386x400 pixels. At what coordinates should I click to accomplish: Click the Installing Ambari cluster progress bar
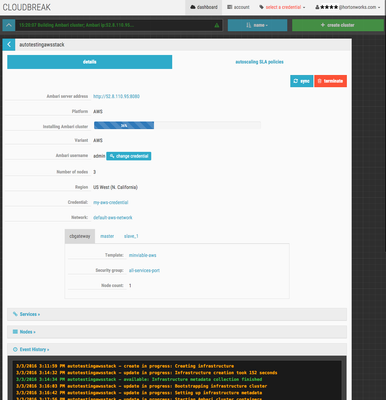coord(177,125)
